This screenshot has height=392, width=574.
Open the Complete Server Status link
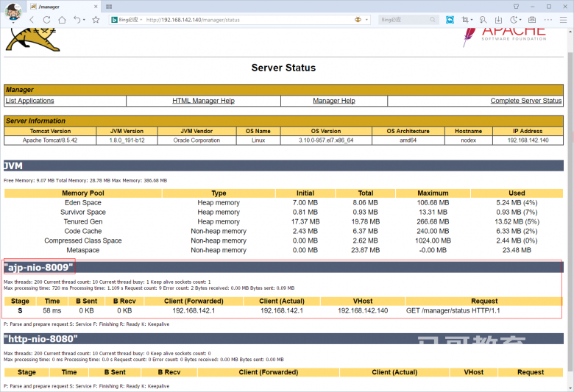(526, 101)
